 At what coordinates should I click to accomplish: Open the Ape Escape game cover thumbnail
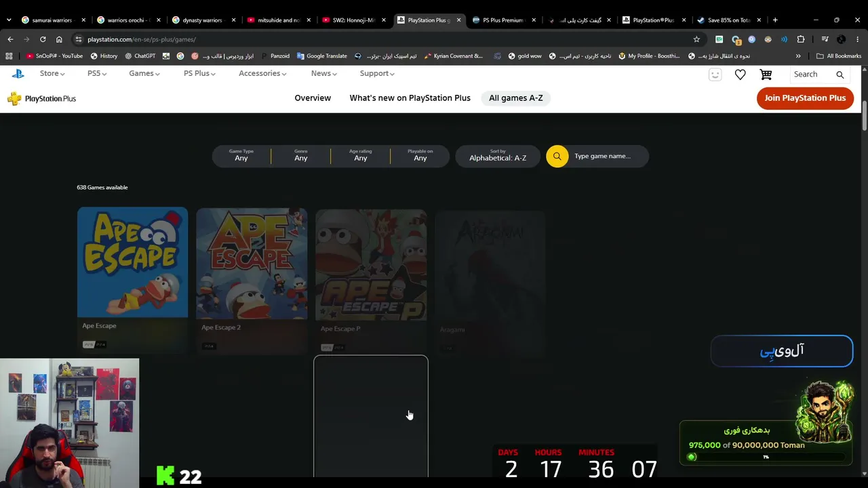pyautogui.click(x=132, y=262)
